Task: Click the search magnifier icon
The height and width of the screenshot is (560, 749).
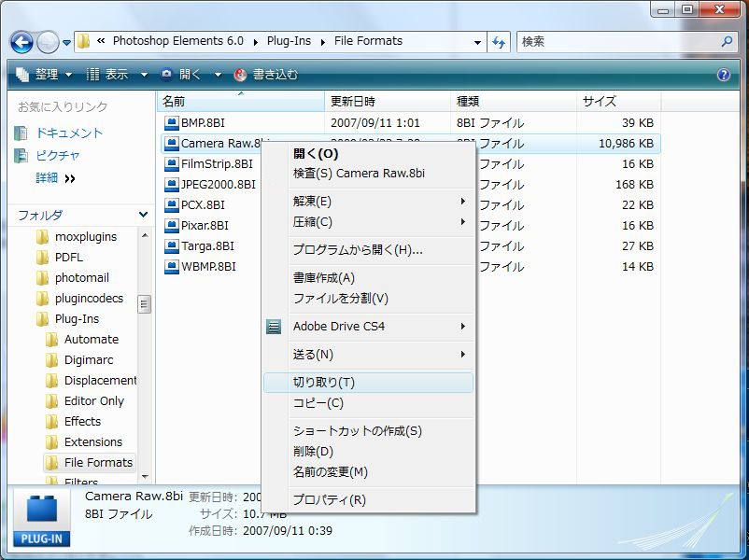Action: [x=727, y=42]
